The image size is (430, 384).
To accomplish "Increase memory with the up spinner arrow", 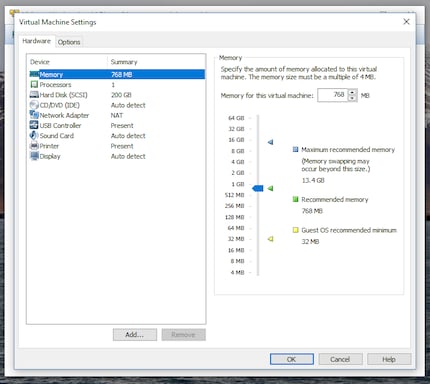I will click(353, 92).
